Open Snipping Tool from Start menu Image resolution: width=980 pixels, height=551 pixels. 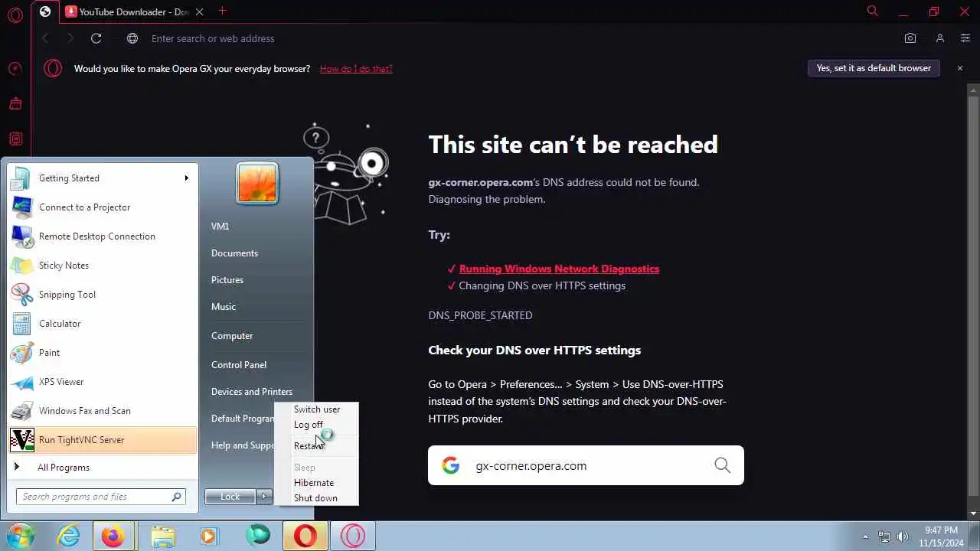103,295
